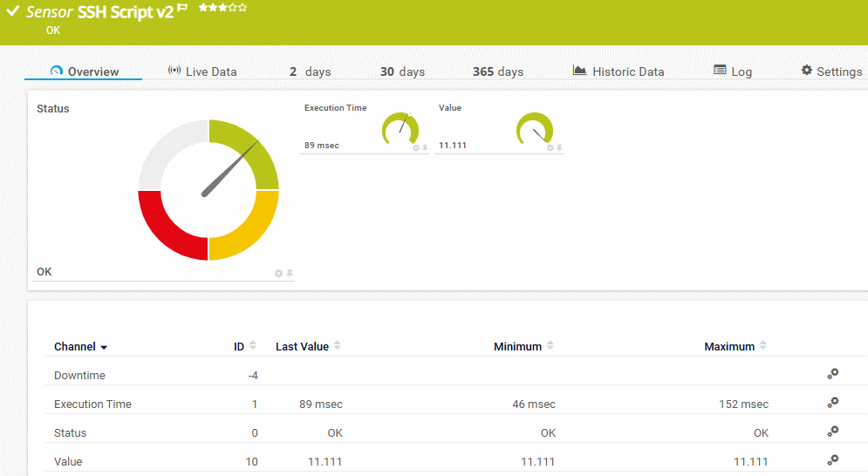Toggle pin on Execution Time gauge

(x=425, y=148)
